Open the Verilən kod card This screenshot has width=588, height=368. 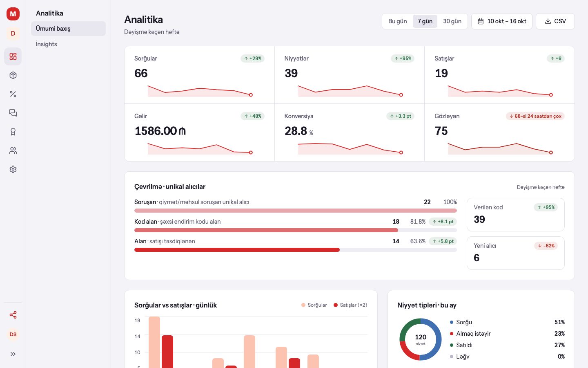pyautogui.click(x=516, y=215)
